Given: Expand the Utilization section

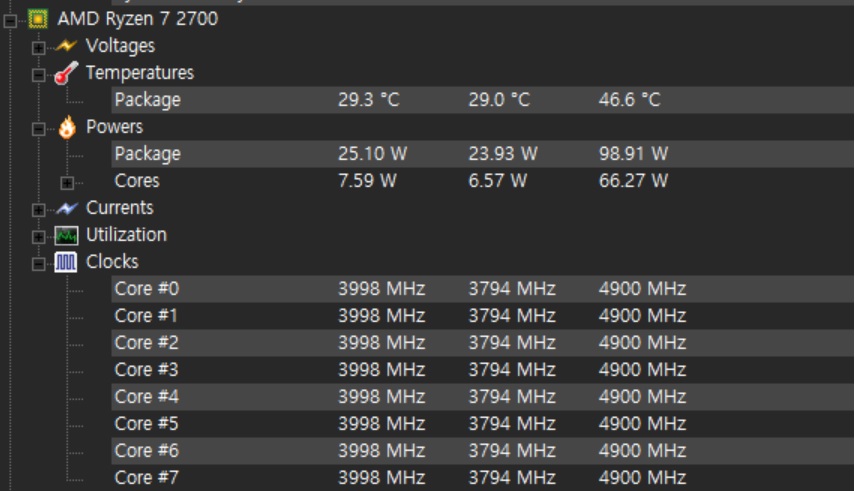Looking at the screenshot, I should click(x=38, y=237).
